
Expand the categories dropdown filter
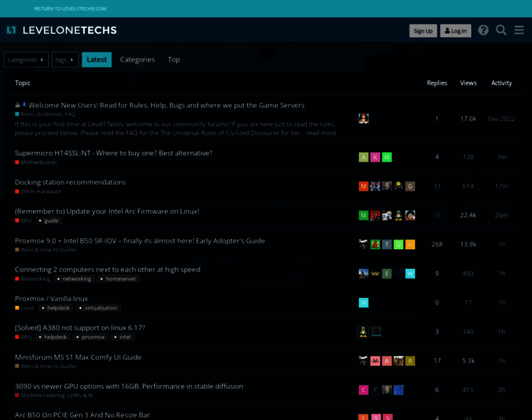tap(26, 59)
